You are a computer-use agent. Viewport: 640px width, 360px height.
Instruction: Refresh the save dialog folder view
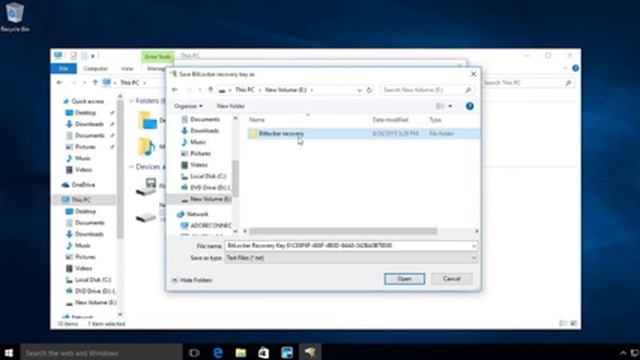click(x=369, y=90)
